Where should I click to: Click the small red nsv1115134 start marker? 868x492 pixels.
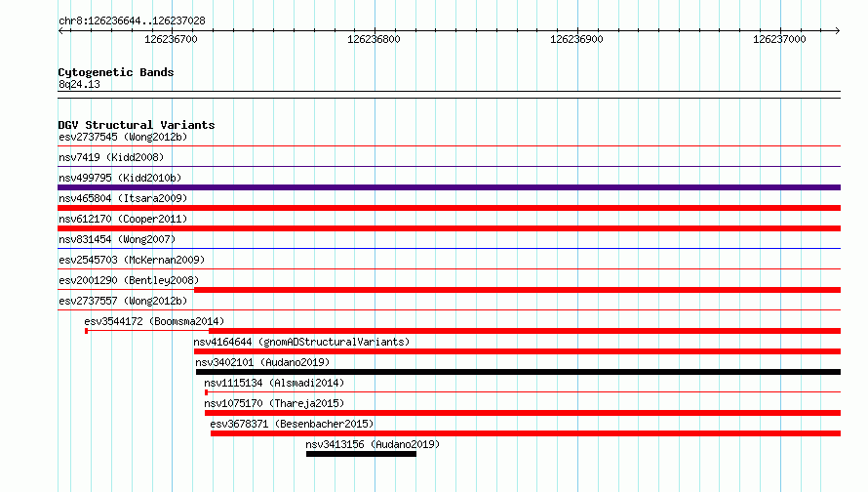[x=207, y=392]
